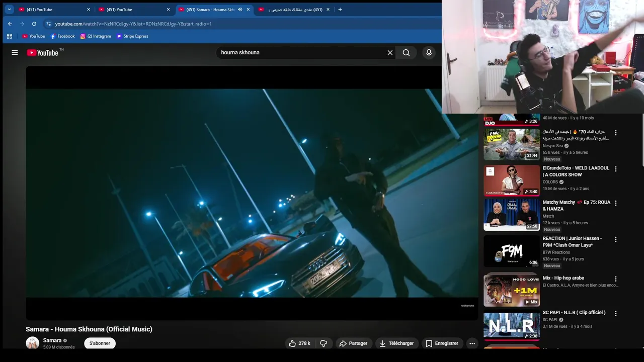Open F9M reaction video thumbnail
The image size is (644, 362).
tap(512, 251)
